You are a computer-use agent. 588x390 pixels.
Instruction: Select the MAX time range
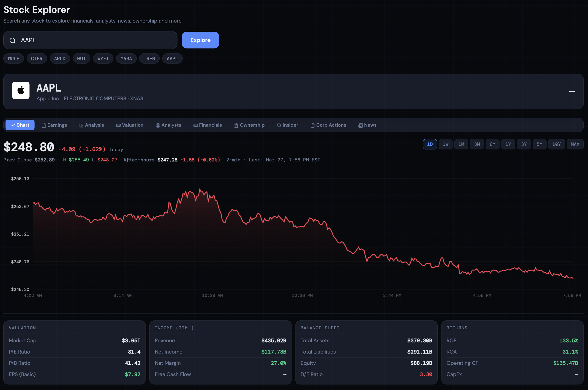(575, 144)
